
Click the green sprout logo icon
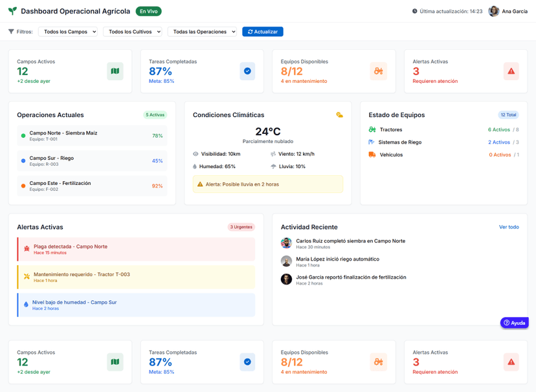(12, 11)
